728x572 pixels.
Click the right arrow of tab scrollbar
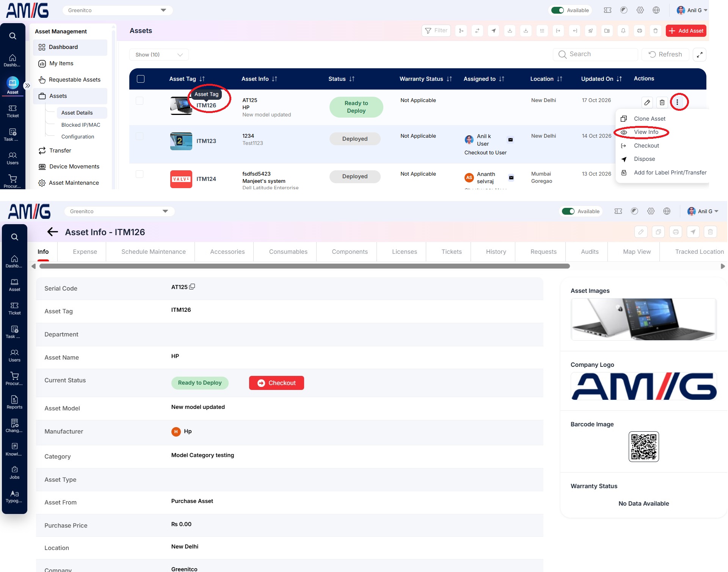723,266
